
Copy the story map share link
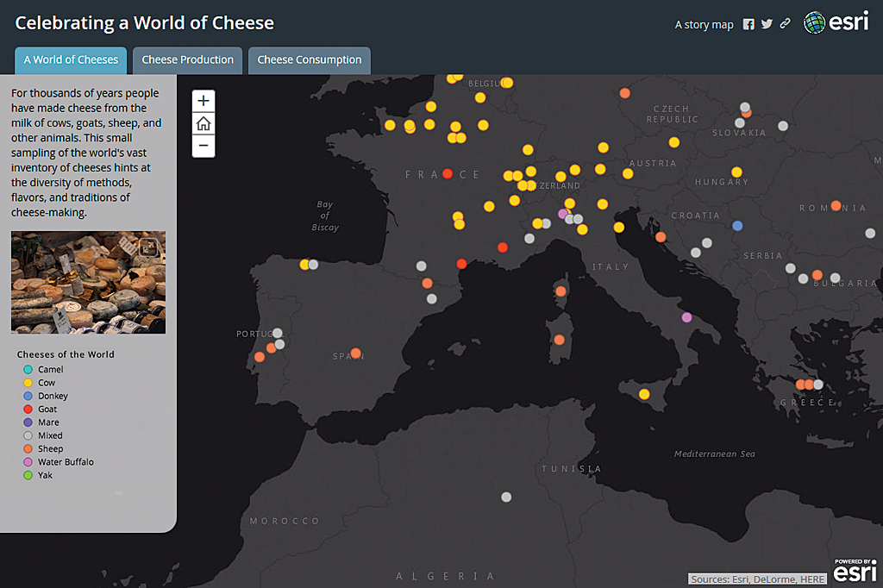[x=785, y=24]
